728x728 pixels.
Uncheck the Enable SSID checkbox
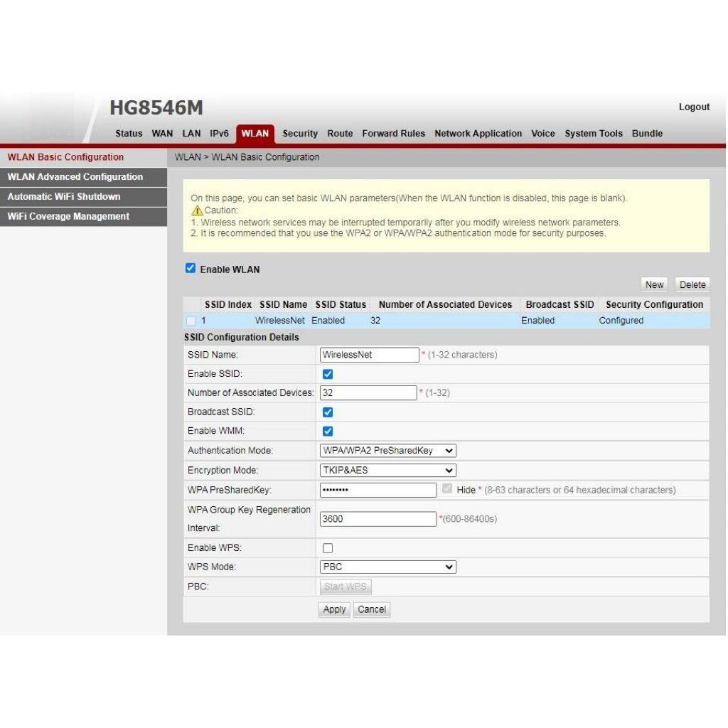coord(328,374)
